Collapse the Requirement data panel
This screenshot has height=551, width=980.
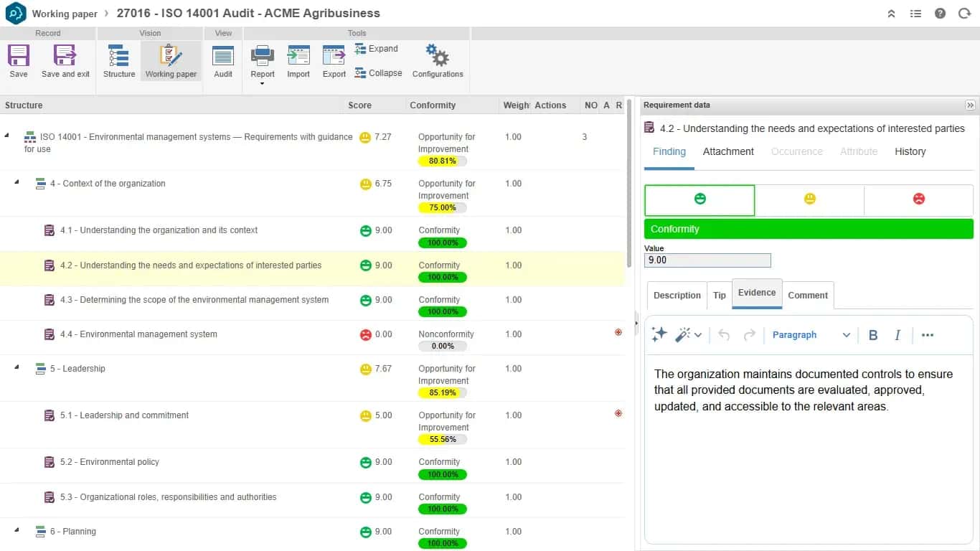(x=970, y=105)
